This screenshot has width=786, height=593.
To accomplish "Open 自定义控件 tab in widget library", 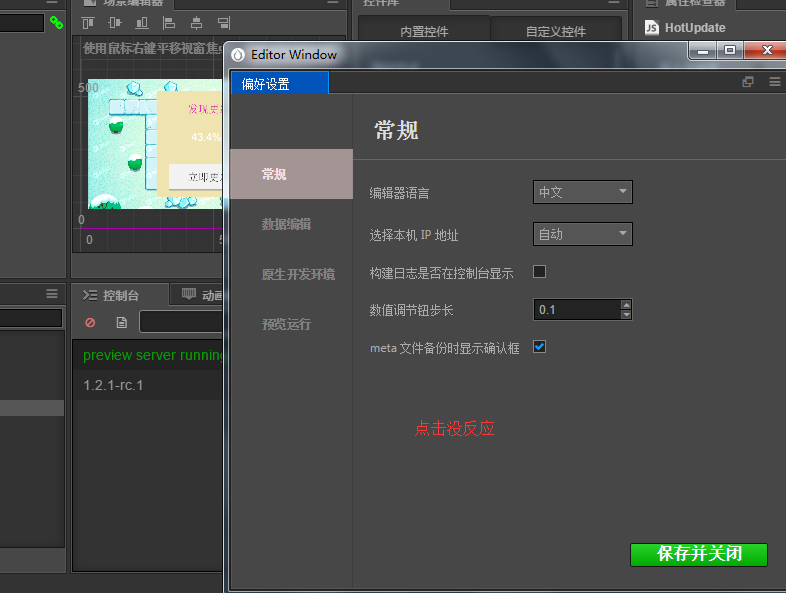I will coord(555,31).
